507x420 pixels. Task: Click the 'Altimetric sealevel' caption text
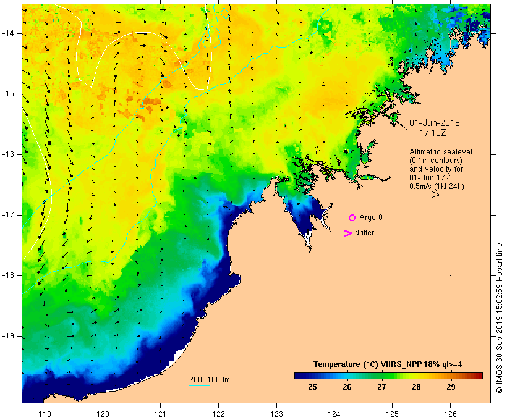pyautogui.click(x=441, y=152)
